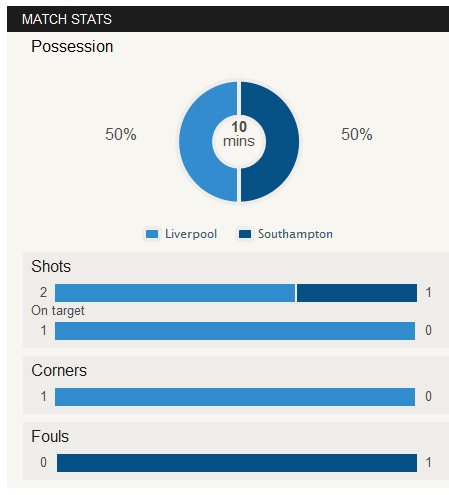The image size is (449, 495).
Task: Click the Corners section heading
Action: 59,371
